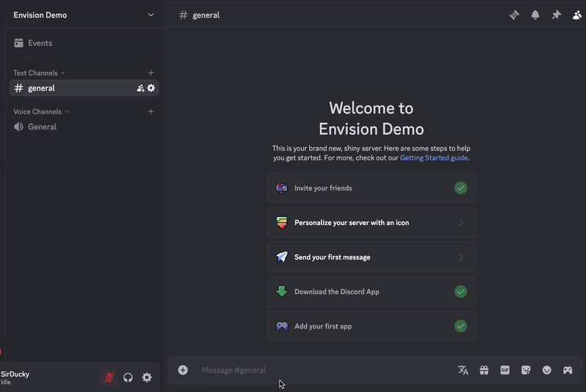Open notification settings bell icon
Screen dimensions: 586x392
[x=535, y=15]
